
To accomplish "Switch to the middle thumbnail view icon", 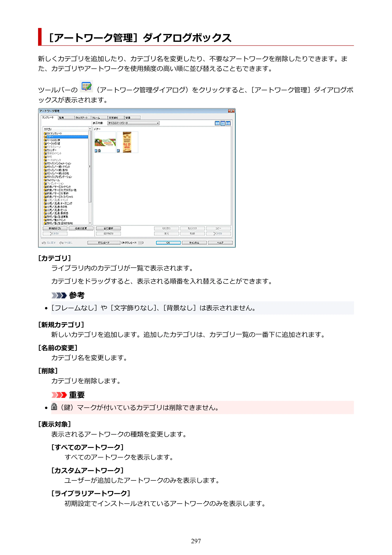I will 223,123.
